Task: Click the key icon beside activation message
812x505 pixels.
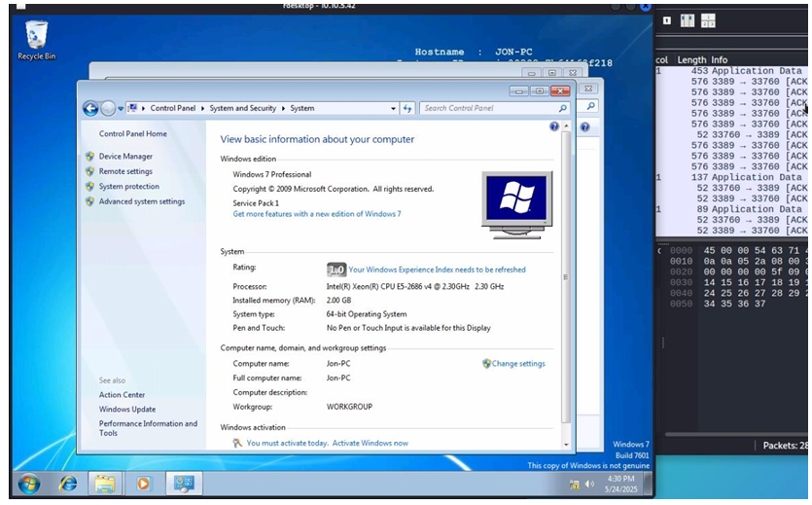Action: click(x=237, y=443)
